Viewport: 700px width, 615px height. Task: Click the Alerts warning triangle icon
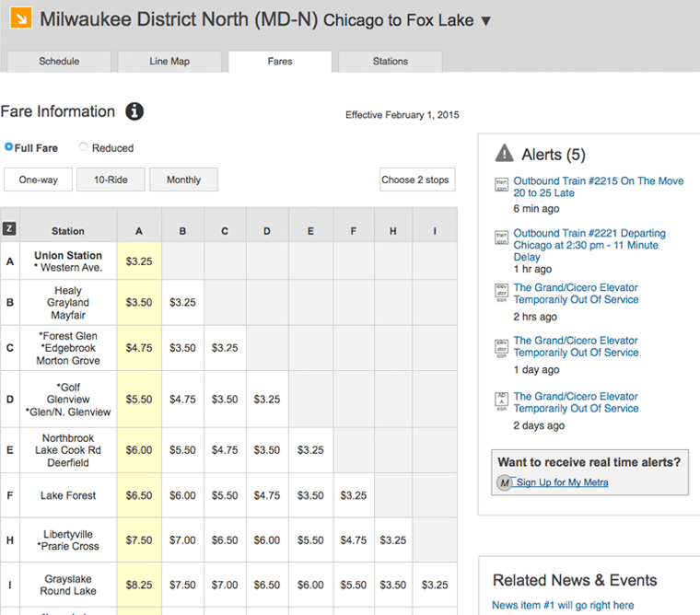point(505,153)
